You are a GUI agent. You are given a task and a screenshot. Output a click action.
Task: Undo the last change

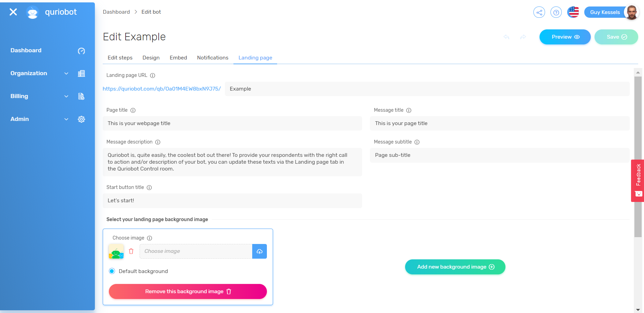coord(506,37)
